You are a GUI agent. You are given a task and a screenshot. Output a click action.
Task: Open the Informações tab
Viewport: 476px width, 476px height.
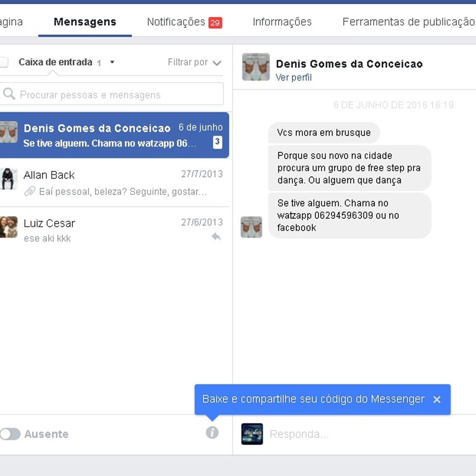click(282, 22)
